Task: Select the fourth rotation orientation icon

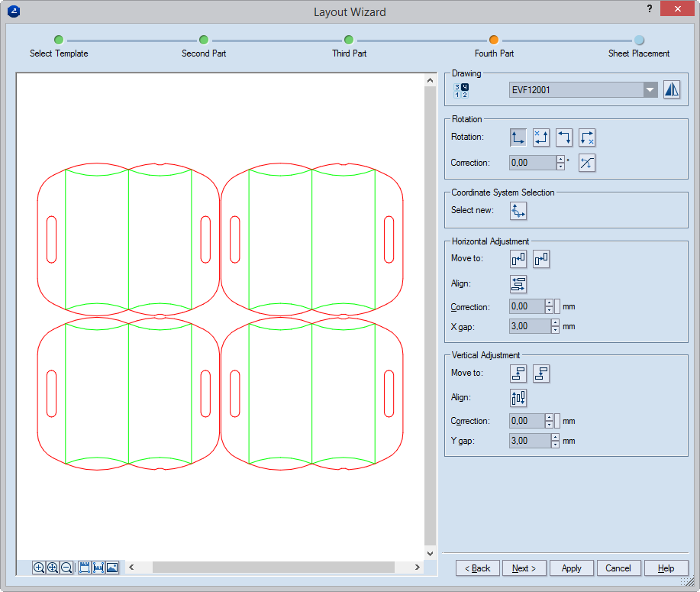Action: (587, 137)
